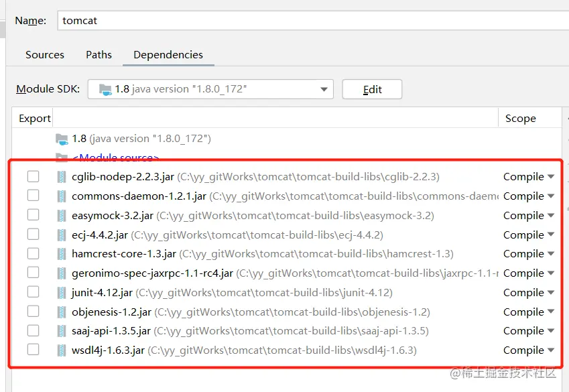569x392 pixels.
Task: Select the commons-daemon-1.2.1.jar row text
Action: pyautogui.click(x=285, y=196)
